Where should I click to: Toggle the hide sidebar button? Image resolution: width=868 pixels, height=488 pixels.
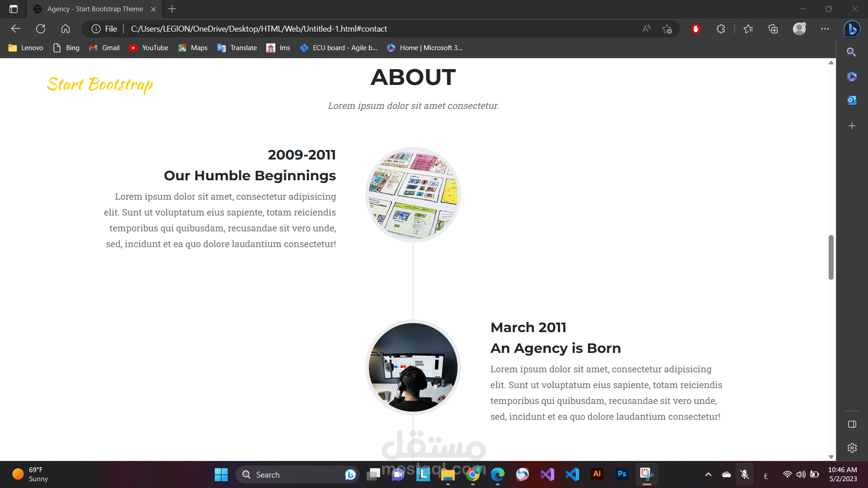(852, 424)
